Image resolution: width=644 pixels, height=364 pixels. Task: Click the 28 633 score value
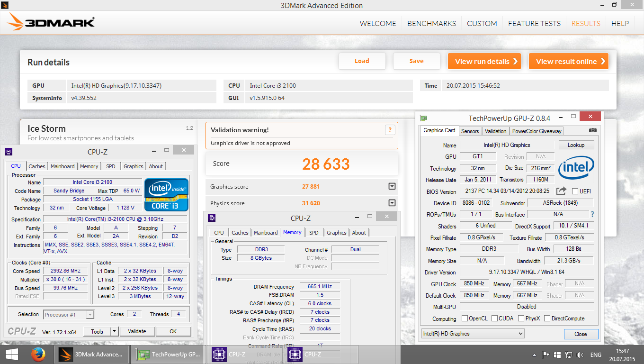click(326, 164)
